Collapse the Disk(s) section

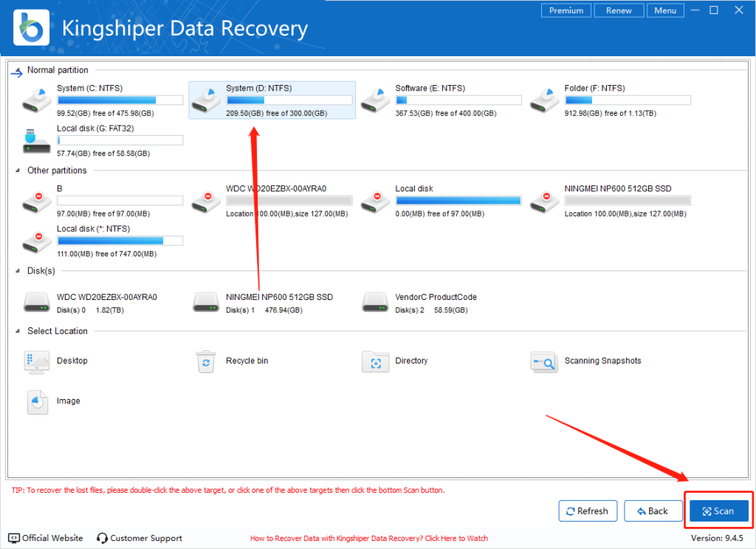pos(18,271)
